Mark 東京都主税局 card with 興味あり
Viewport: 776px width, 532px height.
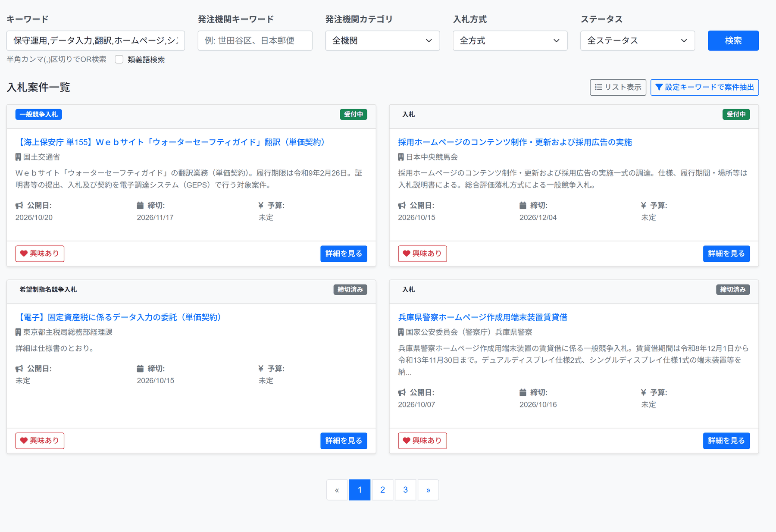40,441
